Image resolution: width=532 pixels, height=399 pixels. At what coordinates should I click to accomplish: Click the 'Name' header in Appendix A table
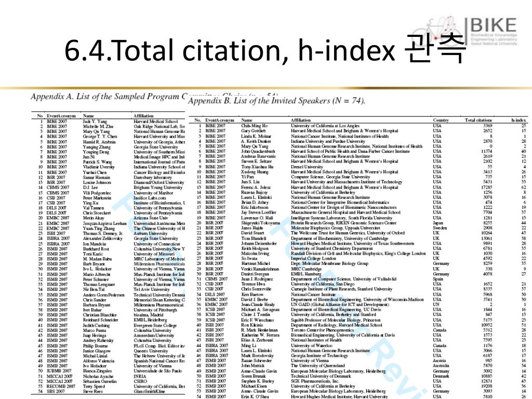(88, 116)
